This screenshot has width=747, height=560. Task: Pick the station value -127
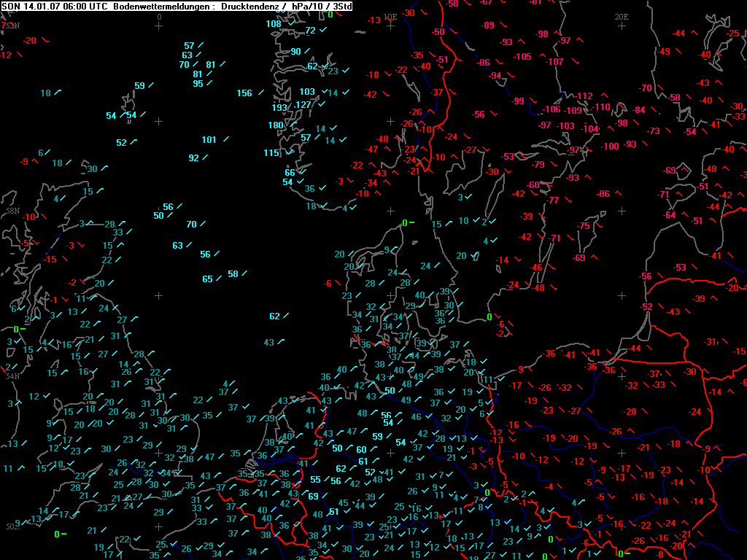tap(302, 105)
